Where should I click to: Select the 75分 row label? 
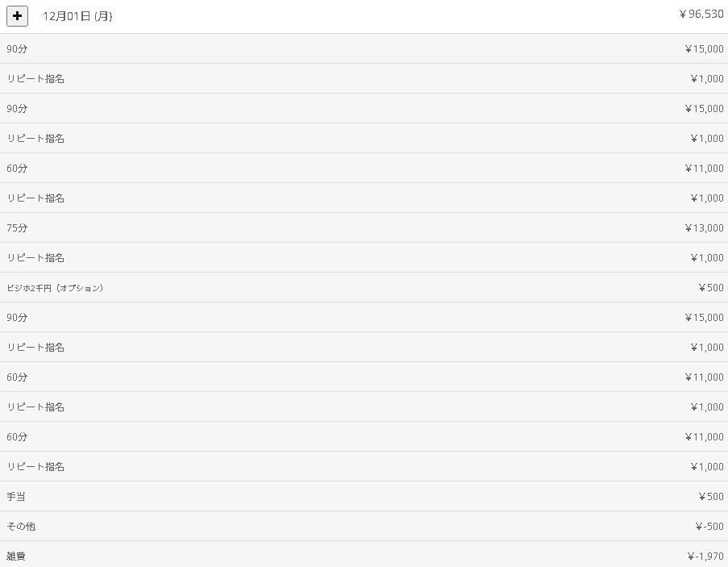[17, 228]
